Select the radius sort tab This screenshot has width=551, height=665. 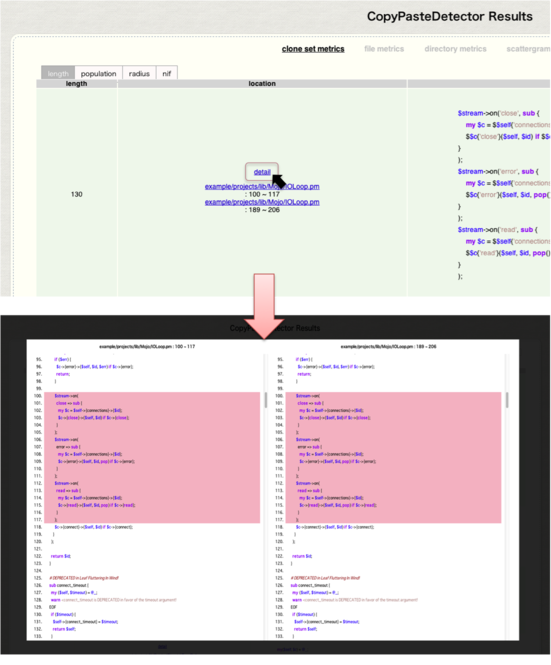point(139,73)
